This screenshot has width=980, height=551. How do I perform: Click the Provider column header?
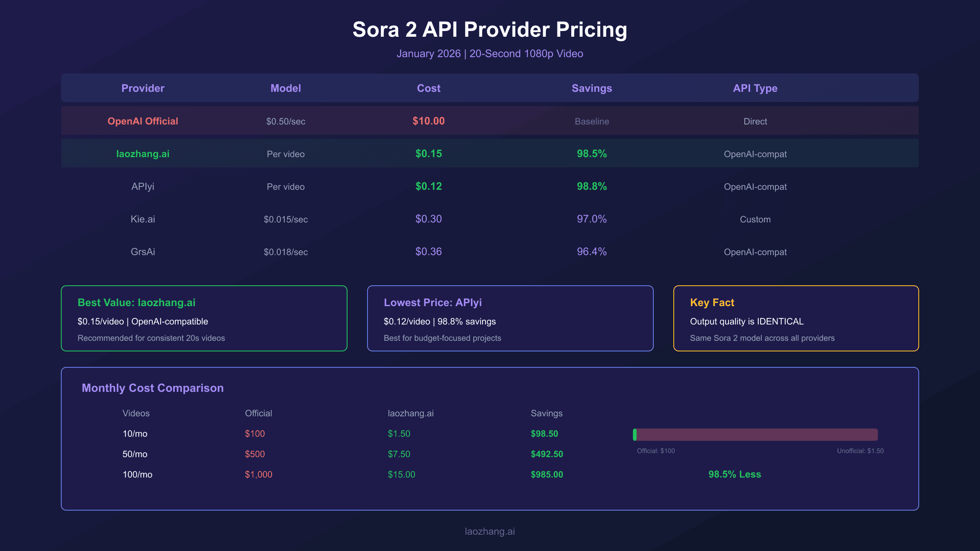coord(143,88)
